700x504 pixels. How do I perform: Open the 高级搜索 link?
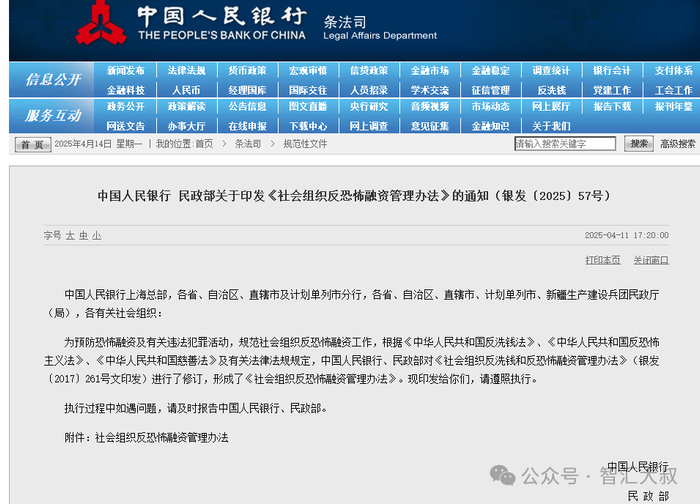(678, 144)
